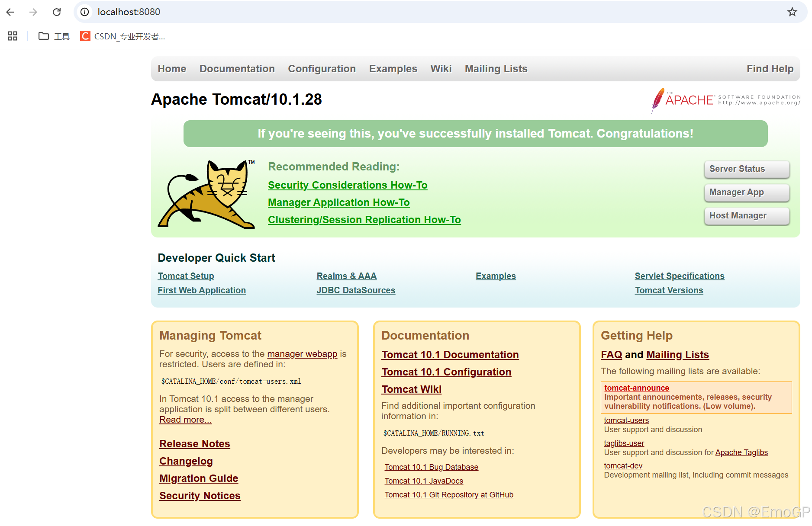
Task: Open Mailing Lists in the top nav
Action: point(496,69)
